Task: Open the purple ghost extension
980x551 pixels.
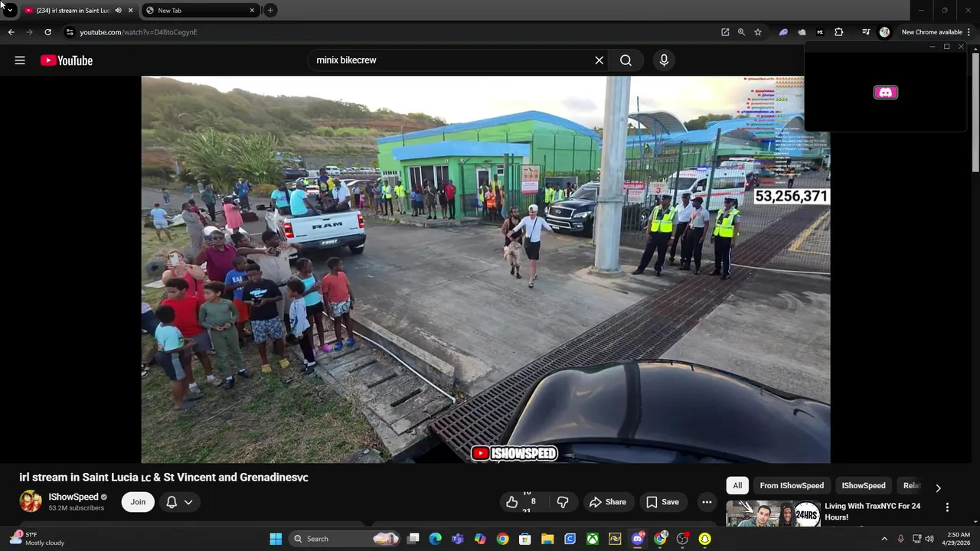Action: coord(783,32)
